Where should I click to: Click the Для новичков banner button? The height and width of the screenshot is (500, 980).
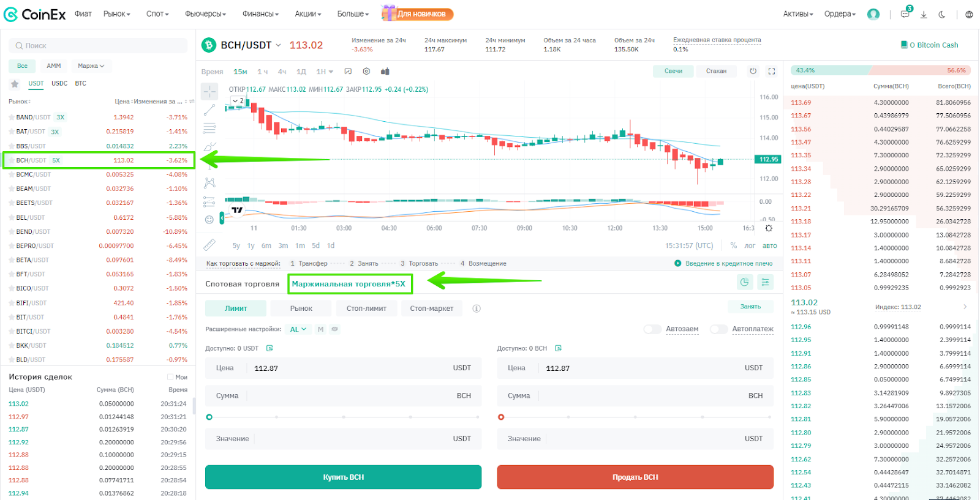418,13
